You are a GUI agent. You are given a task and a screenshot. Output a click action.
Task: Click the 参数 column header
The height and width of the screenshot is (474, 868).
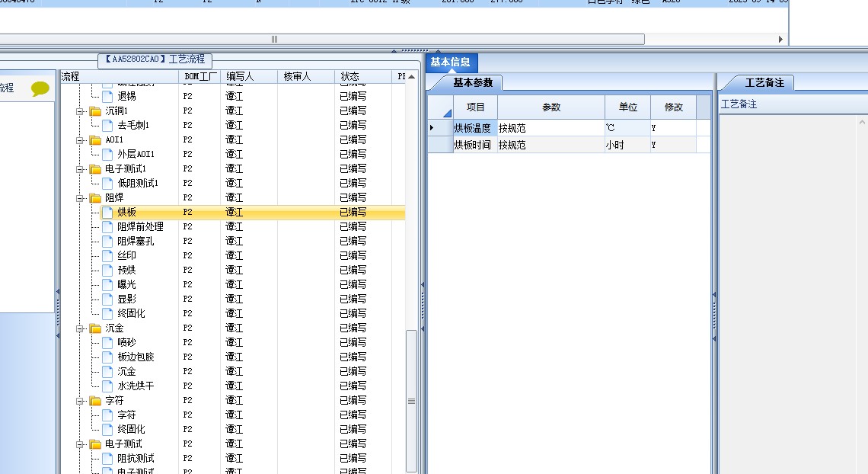(551, 107)
